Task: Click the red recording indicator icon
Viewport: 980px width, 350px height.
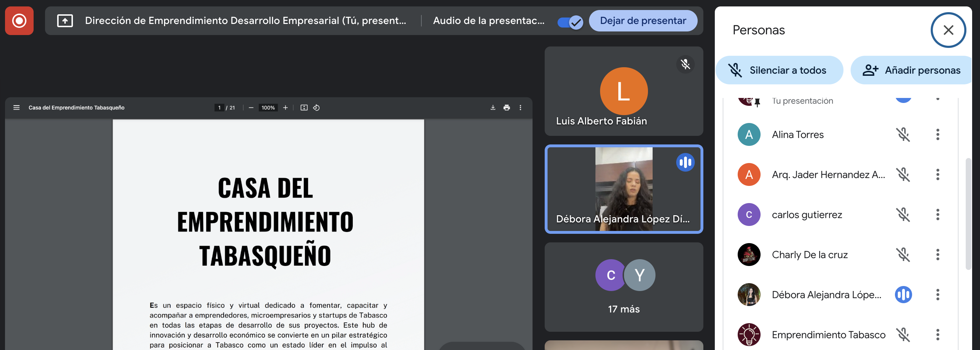Action: click(19, 20)
